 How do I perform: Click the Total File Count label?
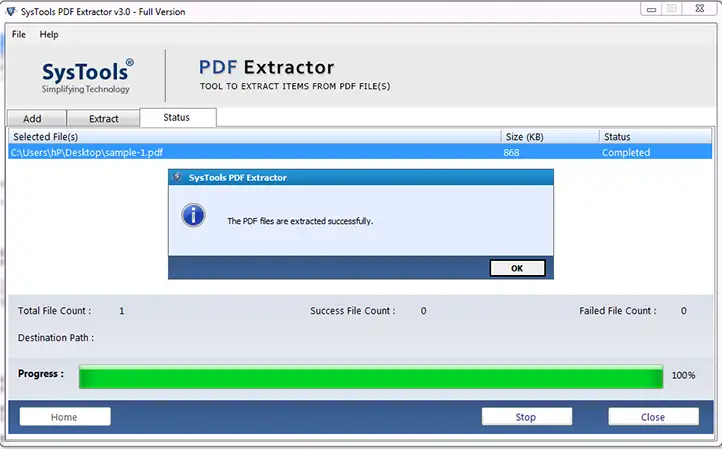tap(54, 311)
